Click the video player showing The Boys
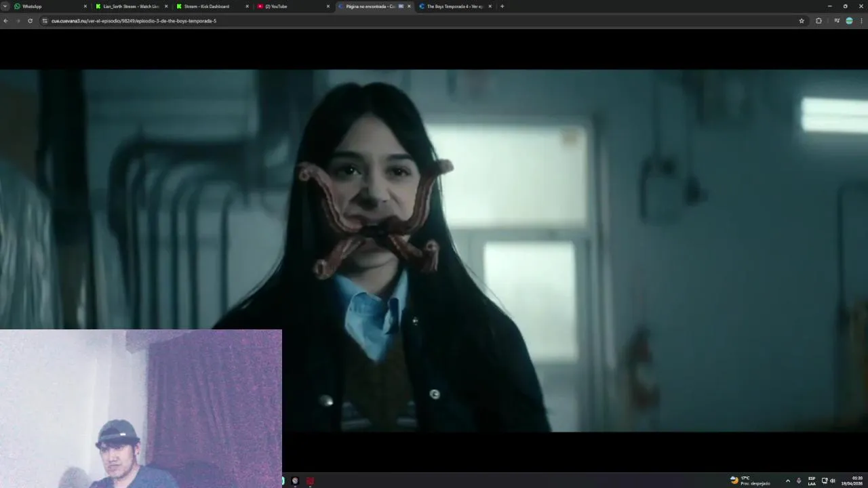This screenshot has height=488, width=868. point(434,251)
